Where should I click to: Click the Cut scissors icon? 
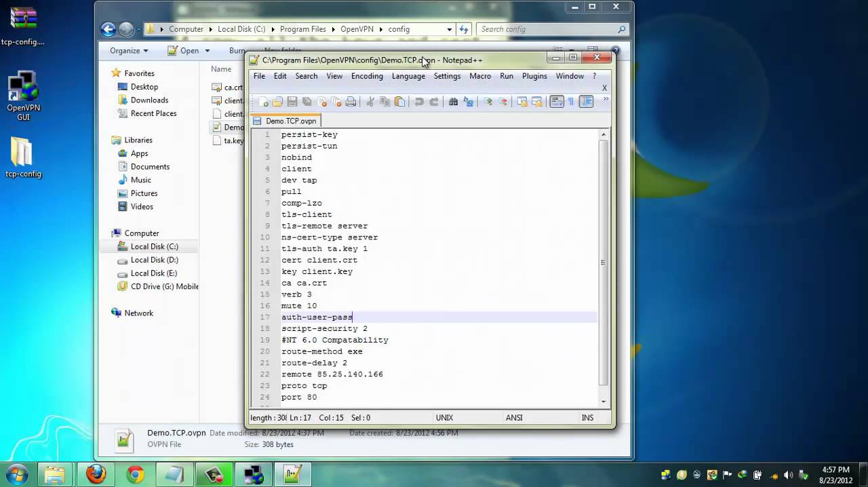coord(370,102)
